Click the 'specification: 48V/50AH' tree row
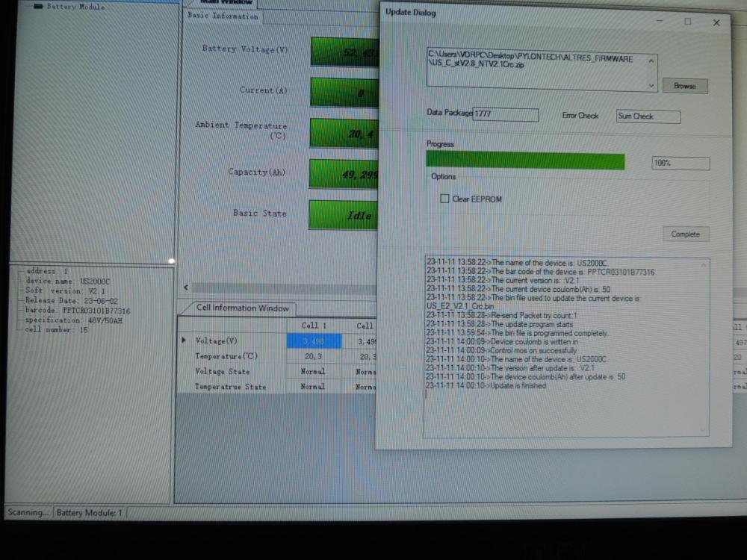This screenshot has width=747, height=560. click(x=74, y=320)
